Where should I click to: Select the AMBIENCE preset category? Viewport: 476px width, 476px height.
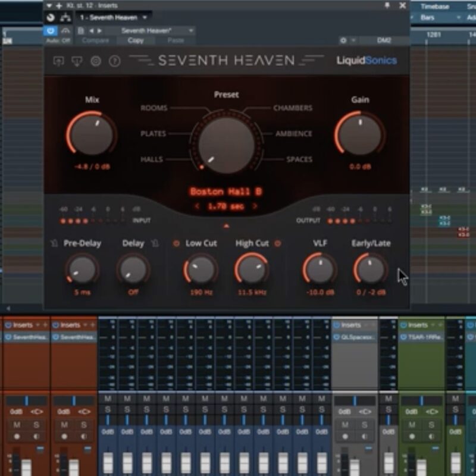pos(294,133)
